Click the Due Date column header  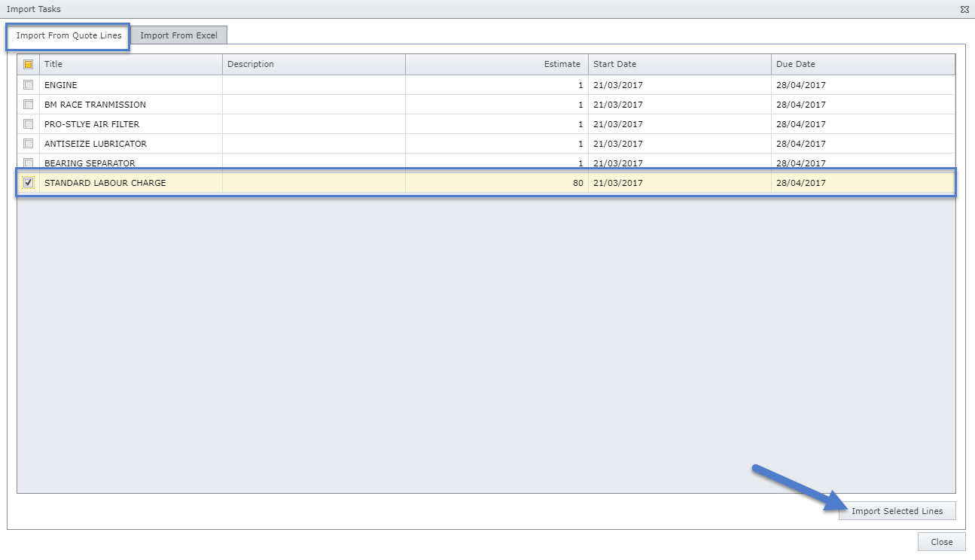tap(863, 65)
